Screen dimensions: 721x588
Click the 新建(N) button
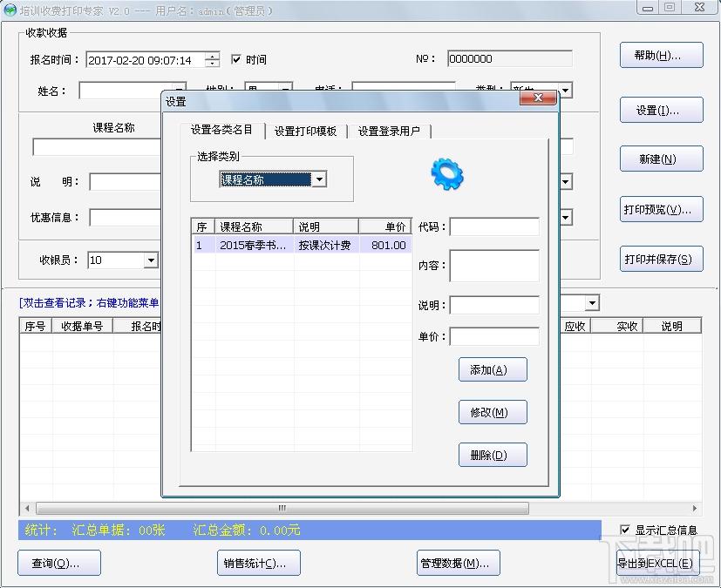tap(661, 159)
